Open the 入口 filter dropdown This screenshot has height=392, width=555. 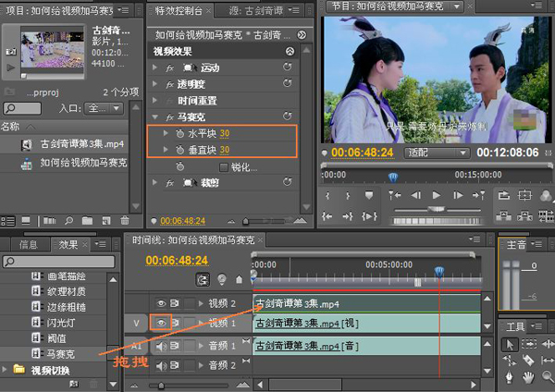104,108
